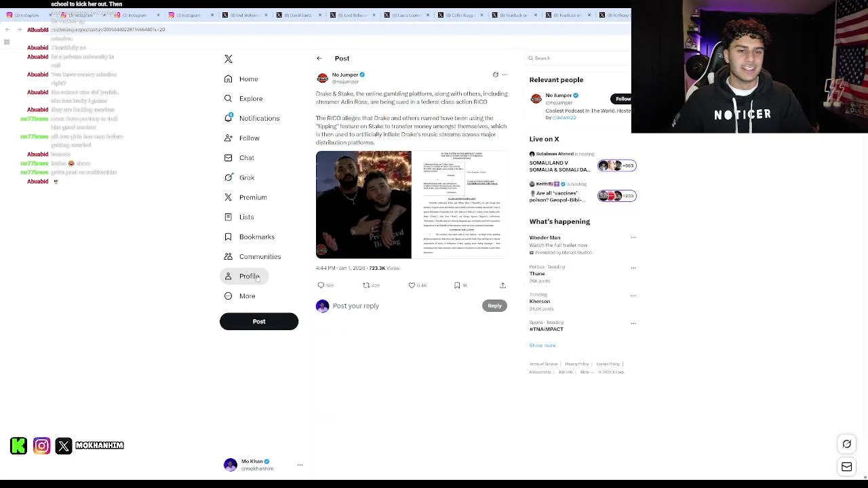Open the Cookie Policy link
This screenshot has height=488, width=868.
click(x=608, y=364)
